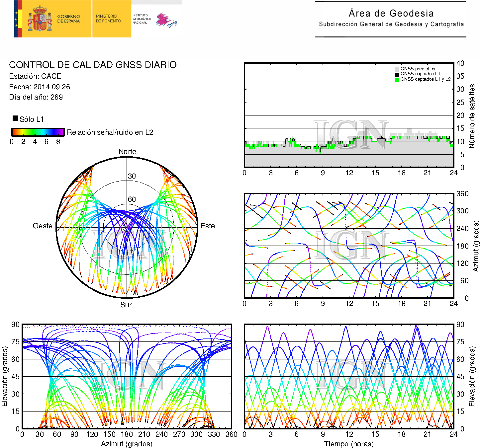
Task: Click the Estación: CACE label
Action: [35, 76]
